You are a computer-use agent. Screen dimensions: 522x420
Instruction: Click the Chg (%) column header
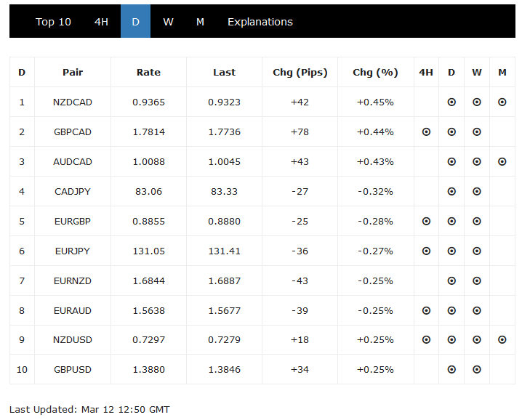tap(375, 72)
